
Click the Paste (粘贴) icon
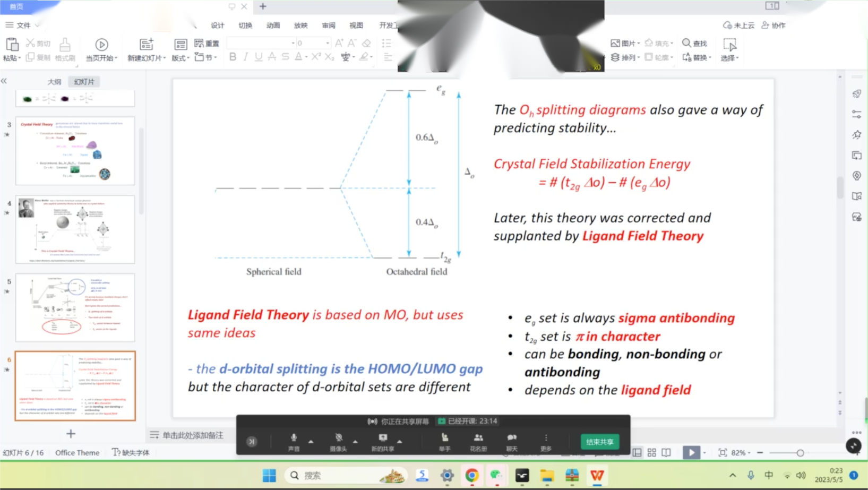point(12,45)
